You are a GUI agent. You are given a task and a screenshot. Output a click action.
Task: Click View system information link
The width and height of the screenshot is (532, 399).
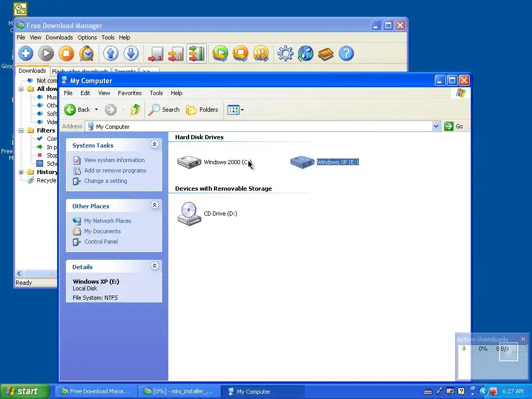pyautogui.click(x=114, y=160)
